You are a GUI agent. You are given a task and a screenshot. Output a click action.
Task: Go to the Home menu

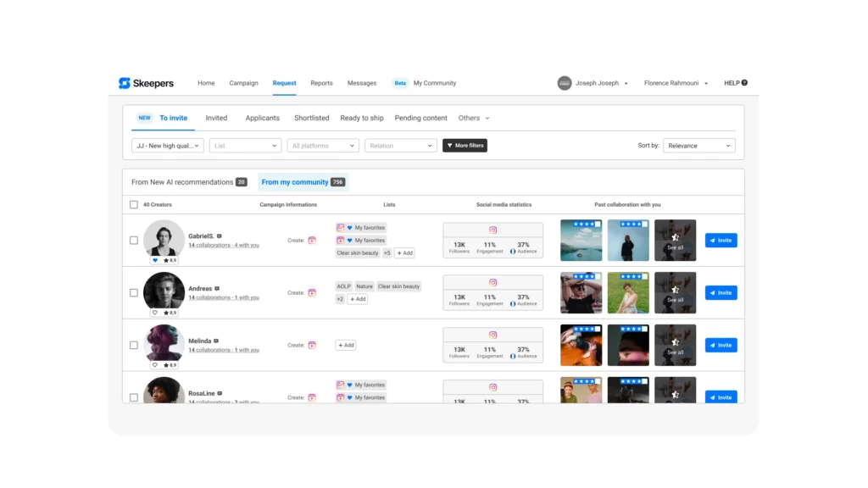click(x=206, y=83)
